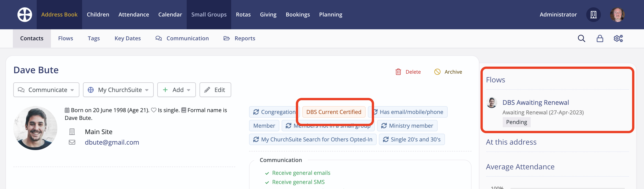Image resolution: width=644 pixels, height=189 pixels.
Task: Go to the Bookings module
Action: coord(298,14)
